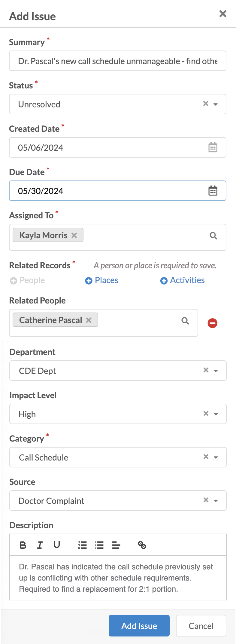
Task: Remove the Related People row with the red minus
Action: click(213, 323)
